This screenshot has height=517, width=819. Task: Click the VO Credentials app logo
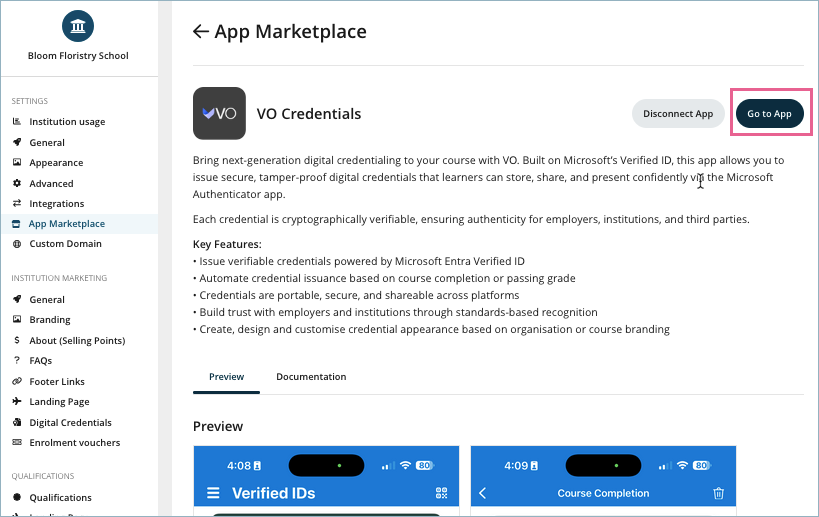pyautogui.click(x=219, y=113)
